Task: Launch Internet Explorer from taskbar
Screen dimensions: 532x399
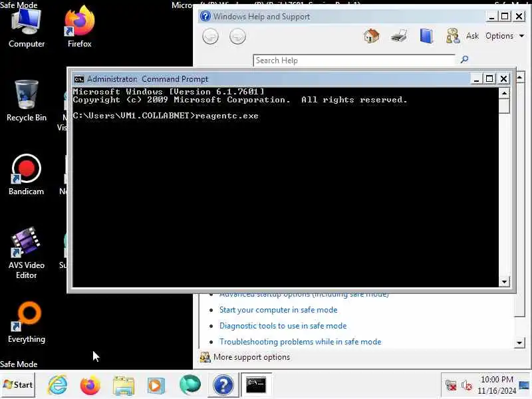Action: pos(58,385)
